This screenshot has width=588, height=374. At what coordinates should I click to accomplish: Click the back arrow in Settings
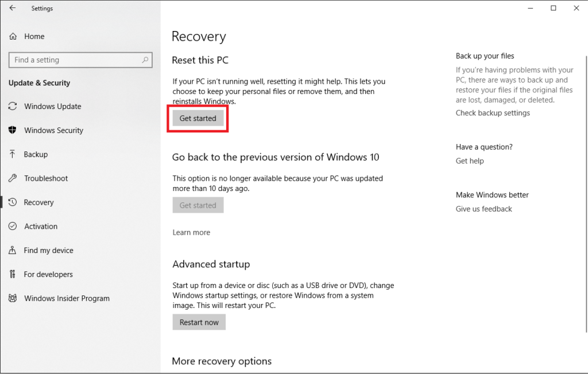point(13,8)
